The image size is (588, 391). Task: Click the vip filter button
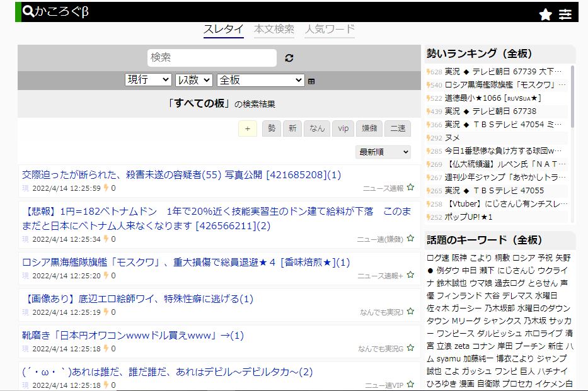click(x=343, y=129)
